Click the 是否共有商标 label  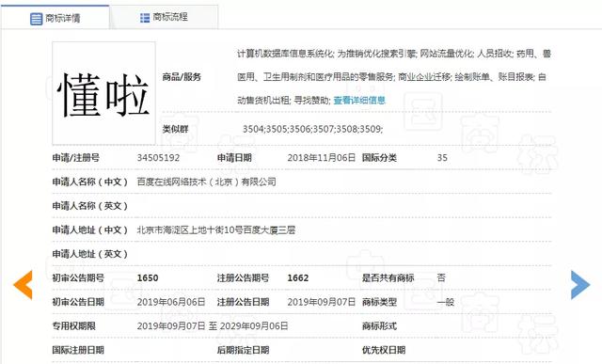coord(388,278)
